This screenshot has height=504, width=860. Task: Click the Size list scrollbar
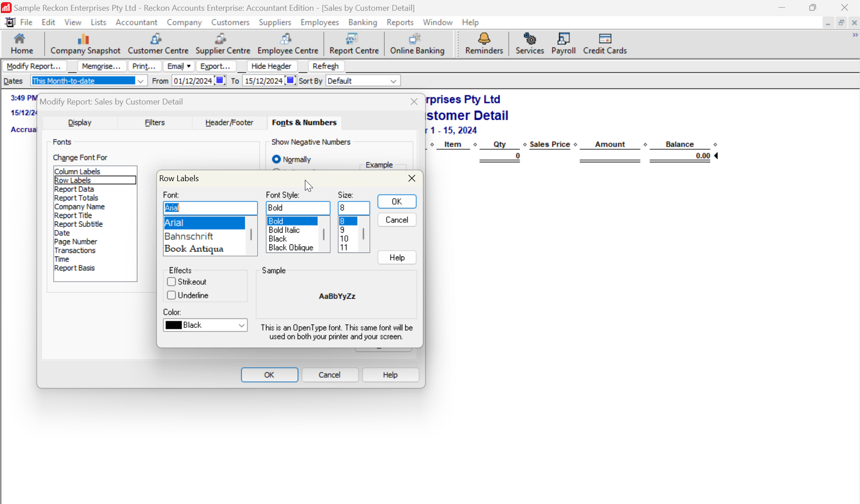(364, 235)
